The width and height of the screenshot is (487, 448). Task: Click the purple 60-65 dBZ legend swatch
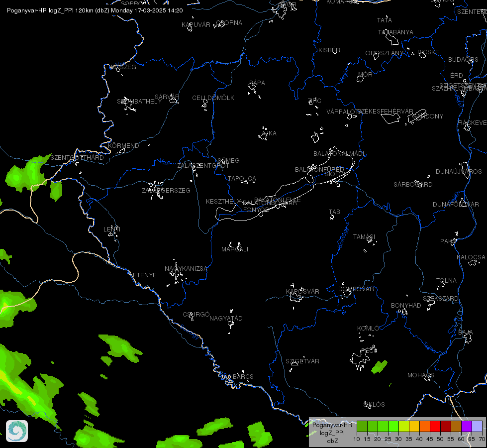(467, 427)
